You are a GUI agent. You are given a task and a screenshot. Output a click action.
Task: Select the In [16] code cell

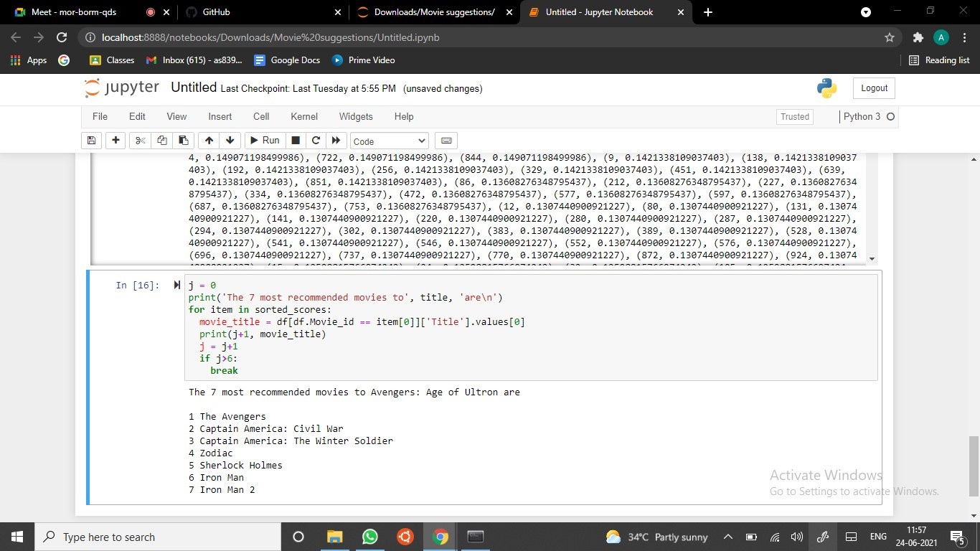(502, 326)
